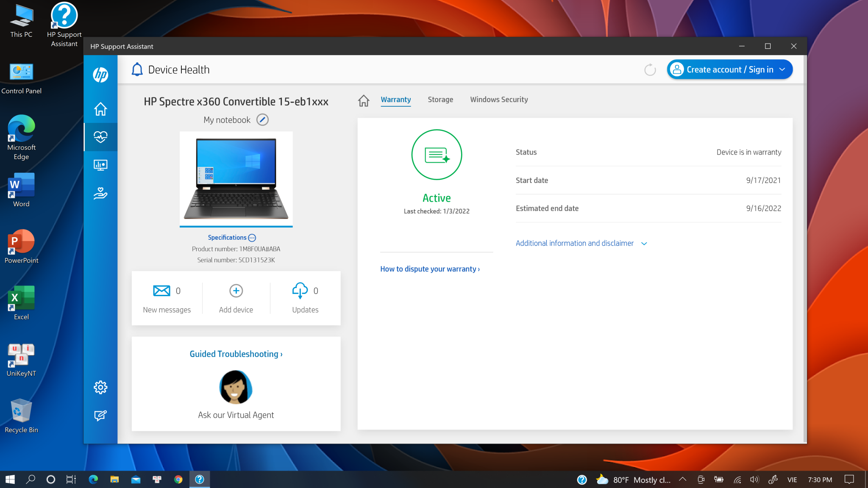Open Guided Troubleshooting link
This screenshot has width=868, height=488.
click(236, 354)
